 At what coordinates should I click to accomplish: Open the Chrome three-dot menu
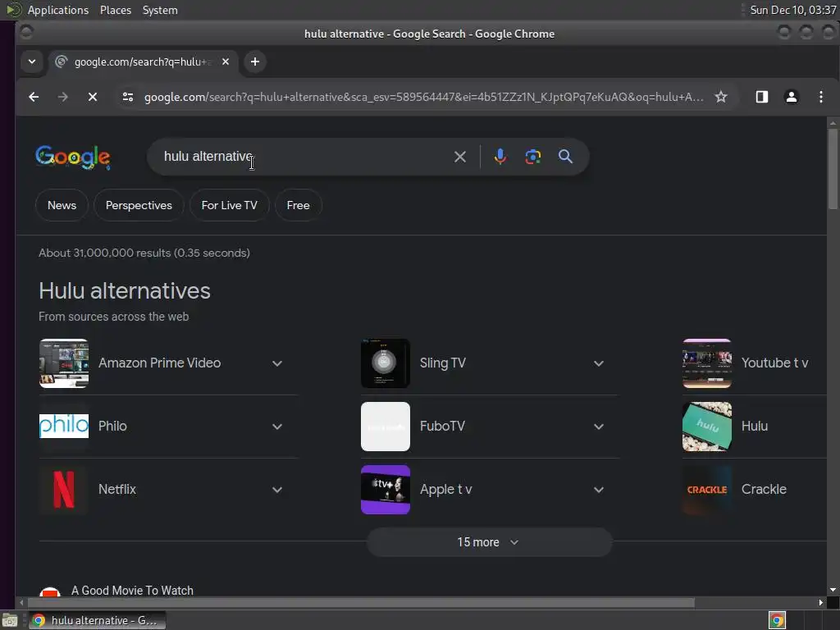(x=820, y=97)
